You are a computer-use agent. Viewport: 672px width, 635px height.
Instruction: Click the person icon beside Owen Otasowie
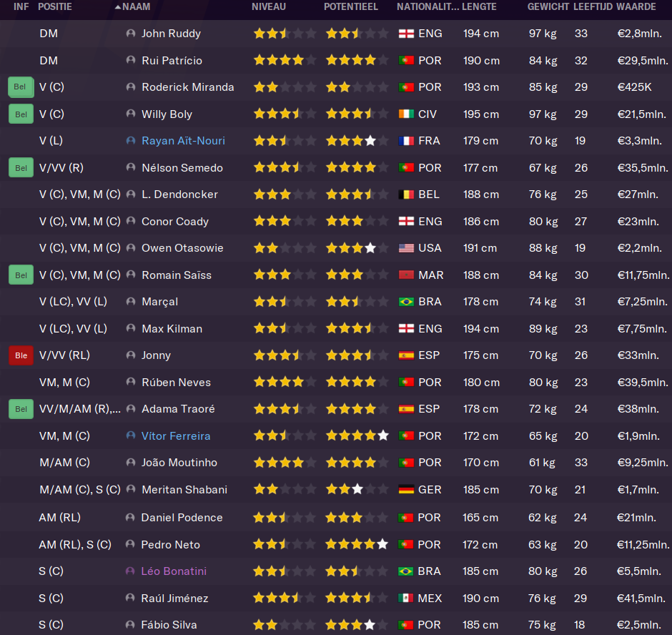[x=131, y=248]
